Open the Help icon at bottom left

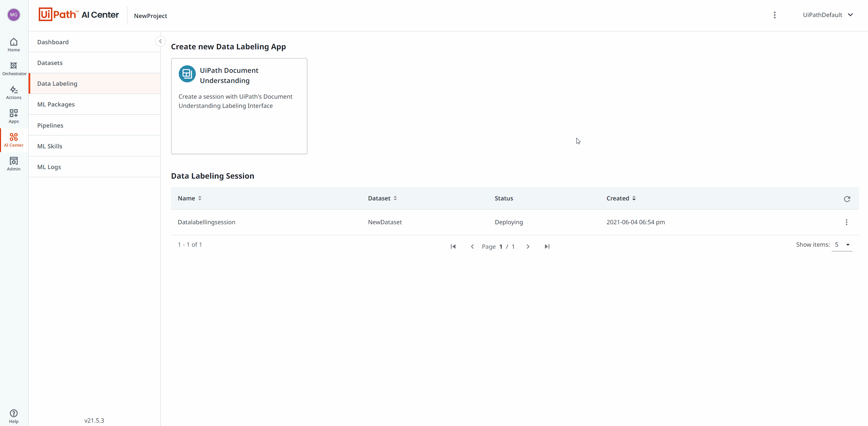pyautogui.click(x=14, y=416)
